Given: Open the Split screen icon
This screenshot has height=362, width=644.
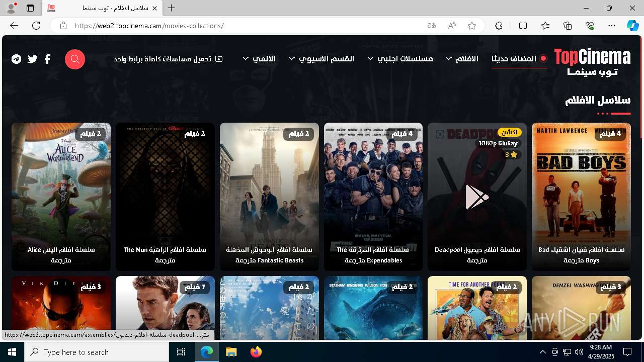Looking at the screenshot, I should [x=523, y=26].
